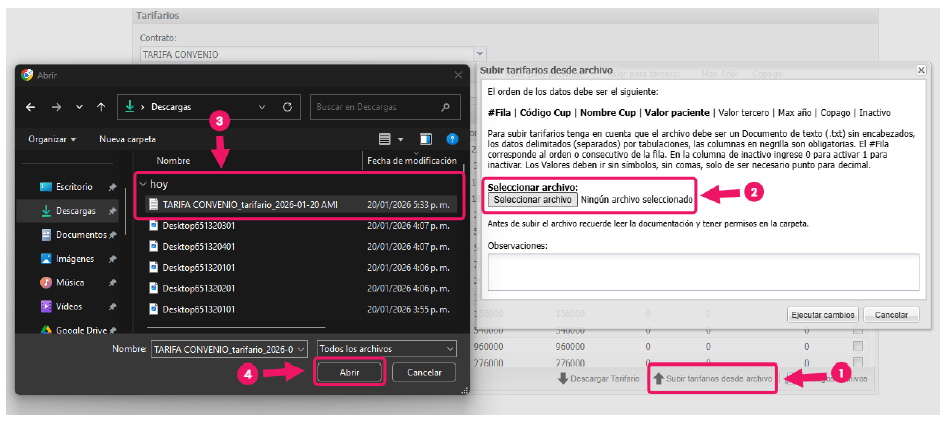
Task: Click the Nombre filename combo box
Action: 230,349
